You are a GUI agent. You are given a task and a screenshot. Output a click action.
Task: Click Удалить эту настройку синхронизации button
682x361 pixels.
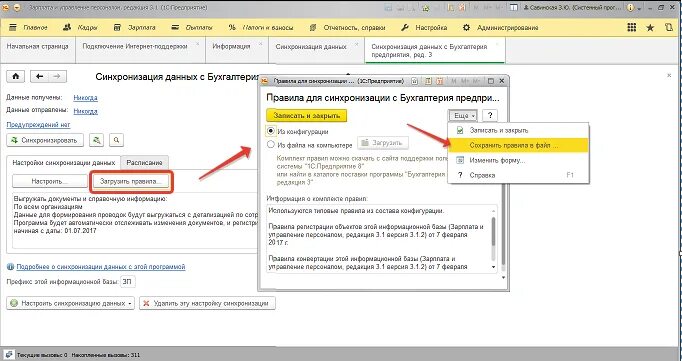(x=207, y=303)
